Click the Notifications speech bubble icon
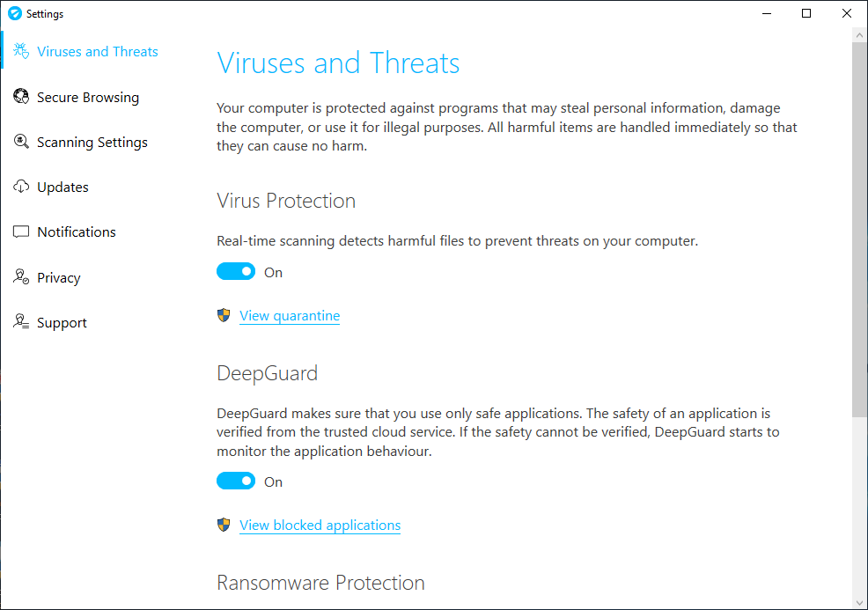This screenshot has width=868, height=610. click(x=21, y=232)
